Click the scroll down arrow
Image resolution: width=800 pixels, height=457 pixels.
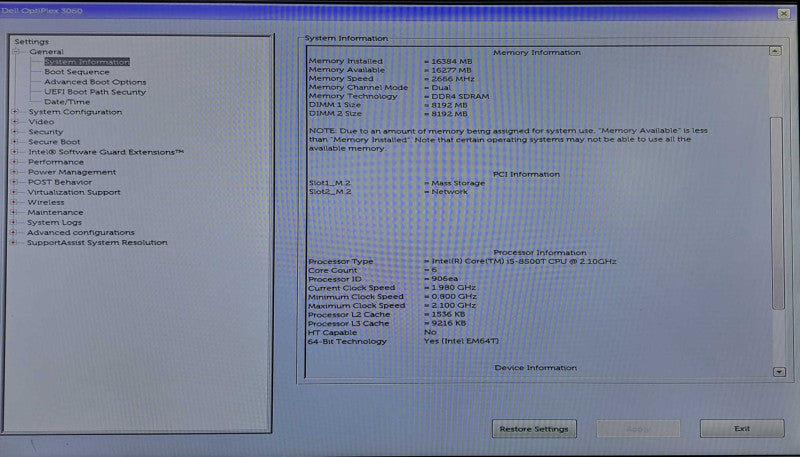(779, 372)
